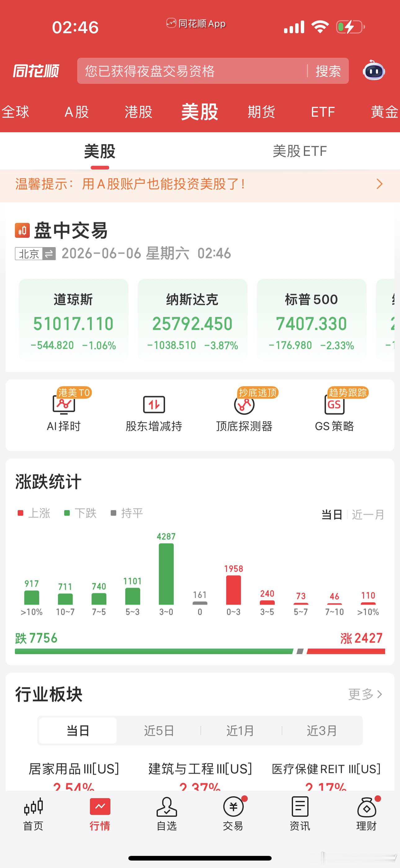Select 近3月 in 行业板块
The image size is (400, 868).
(x=322, y=730)
